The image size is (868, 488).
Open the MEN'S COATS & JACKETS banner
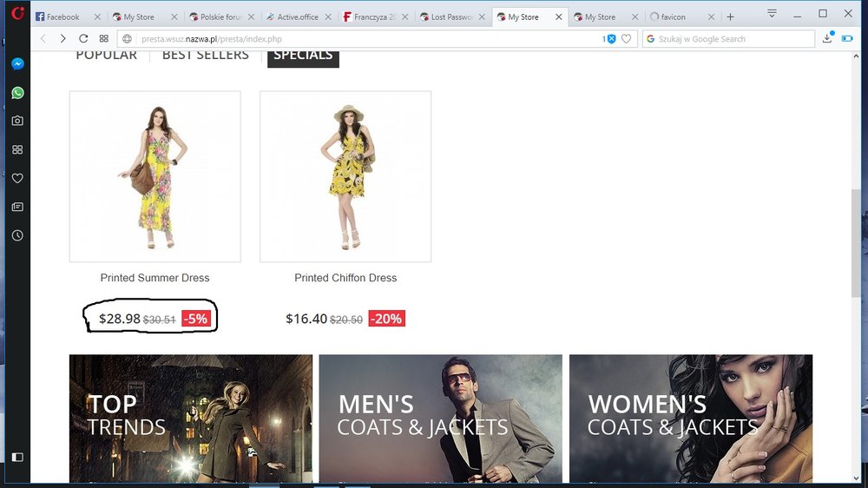[441, 419]
